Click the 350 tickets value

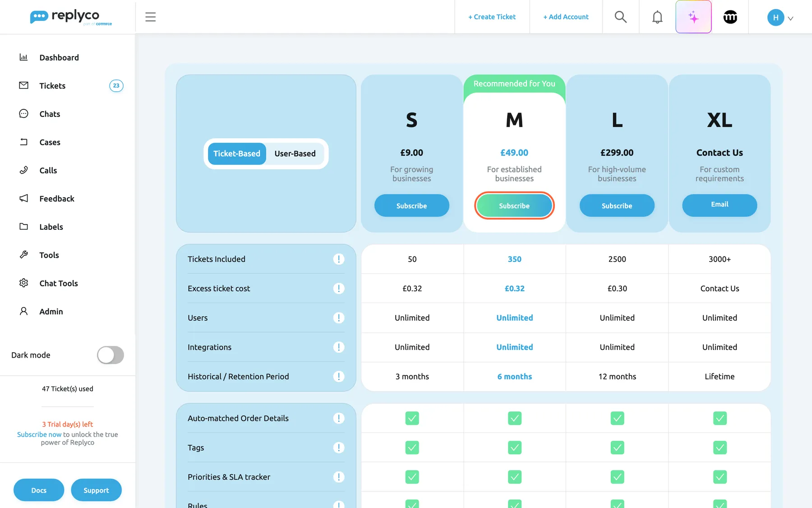515,259
